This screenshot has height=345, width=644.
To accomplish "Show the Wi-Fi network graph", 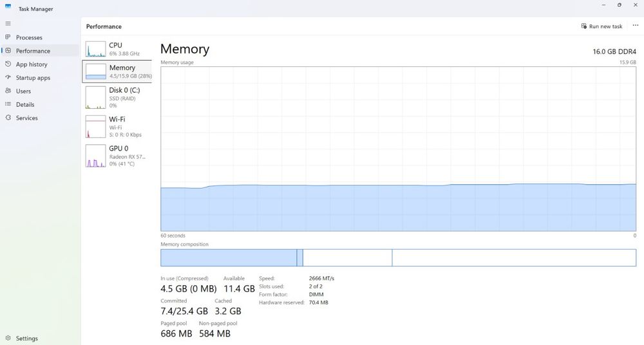I will click(x=117, y=127).
